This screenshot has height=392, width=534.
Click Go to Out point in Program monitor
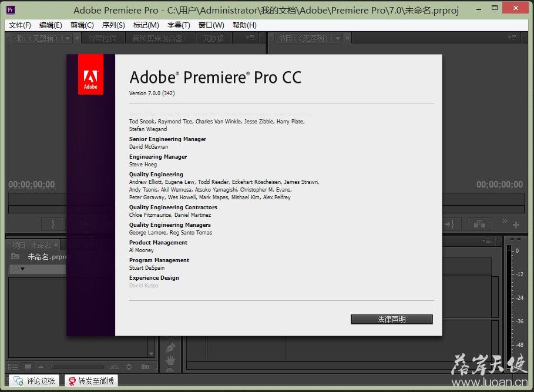click(449, 224)
